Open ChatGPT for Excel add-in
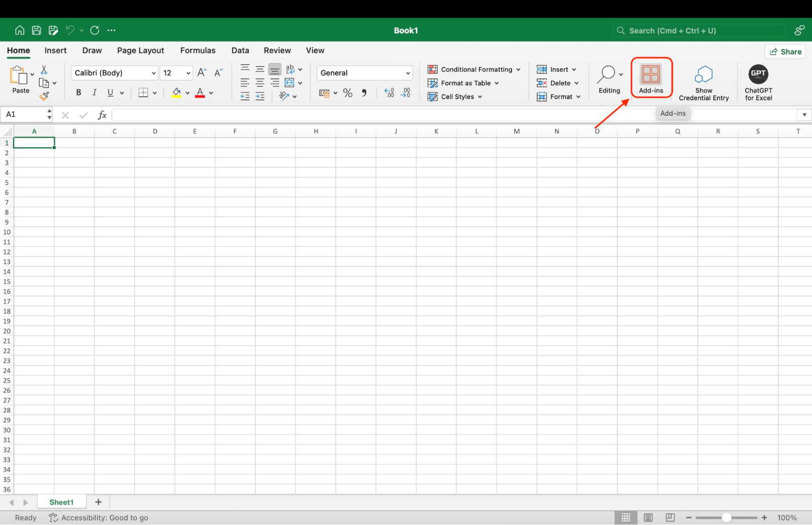This screenshot has width=812, height=525. [758, 81]
